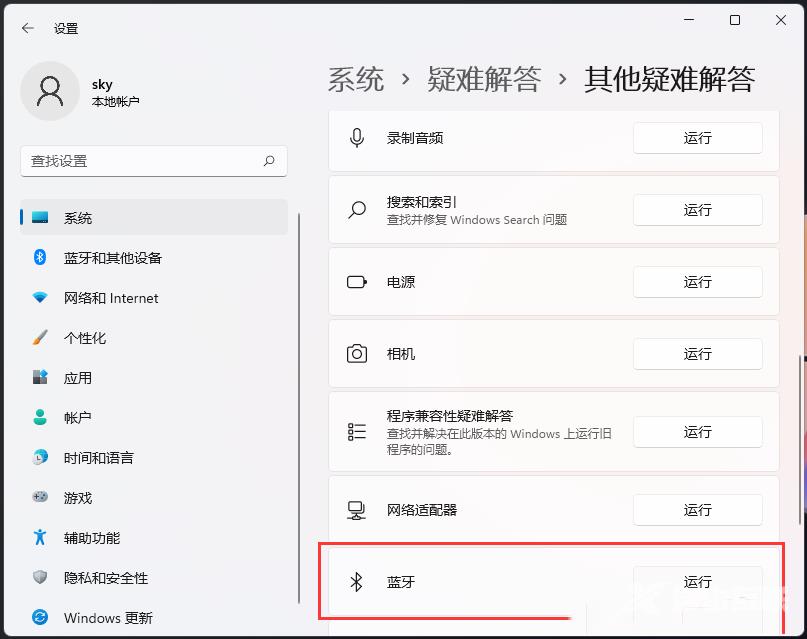The height and width of the screenshot is (639, 807).
Task: Select the 个性化 paintbrush icon
Action: (x=40, y=338)
